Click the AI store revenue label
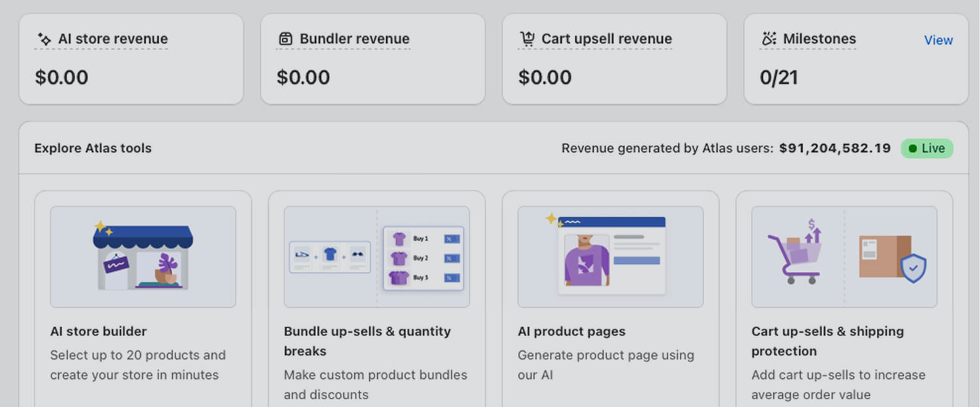The height and width of the screenshot is (407, 980). pyautogui.click(x=113, y=39)
